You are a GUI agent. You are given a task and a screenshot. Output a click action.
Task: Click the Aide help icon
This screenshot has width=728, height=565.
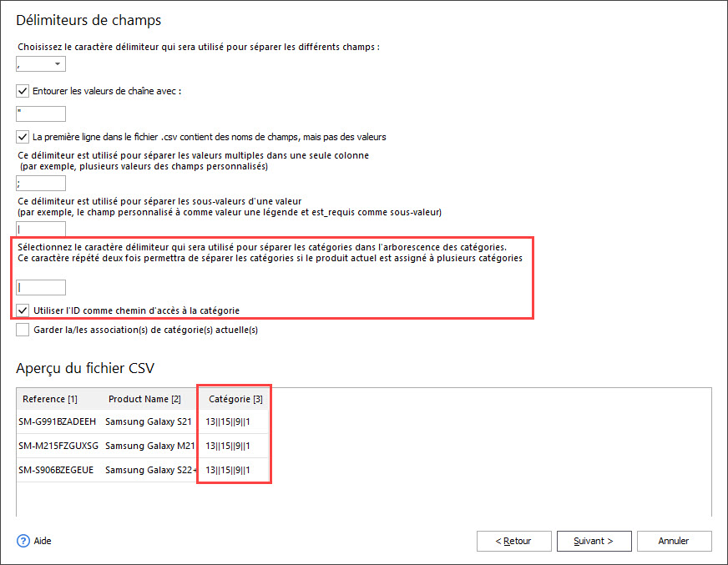tap(23, 541)
